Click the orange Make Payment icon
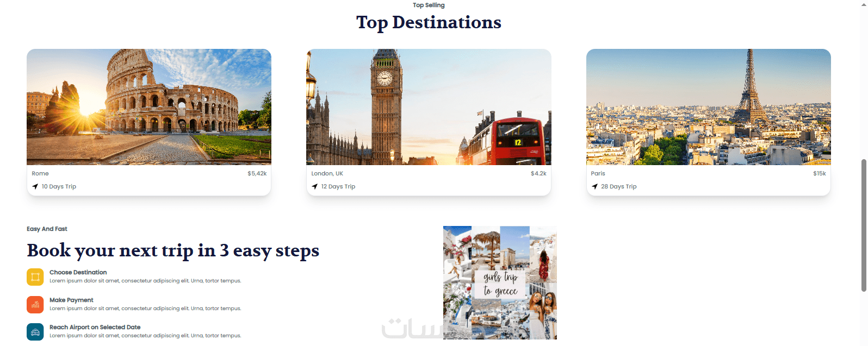The width and height of the screenshot is (868, 346). coord(35,305)
